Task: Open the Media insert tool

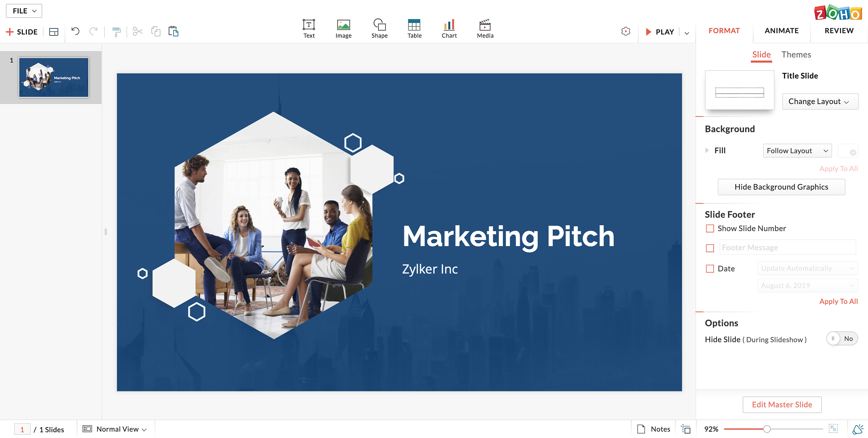Action: pyautogui.click(x=485, y=29)
